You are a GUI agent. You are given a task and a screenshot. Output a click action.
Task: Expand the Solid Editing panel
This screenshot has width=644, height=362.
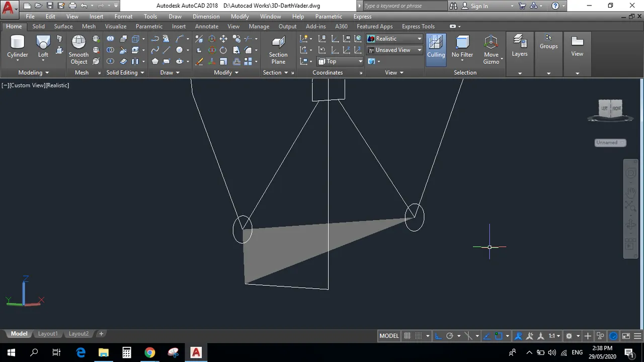point(125,72)
